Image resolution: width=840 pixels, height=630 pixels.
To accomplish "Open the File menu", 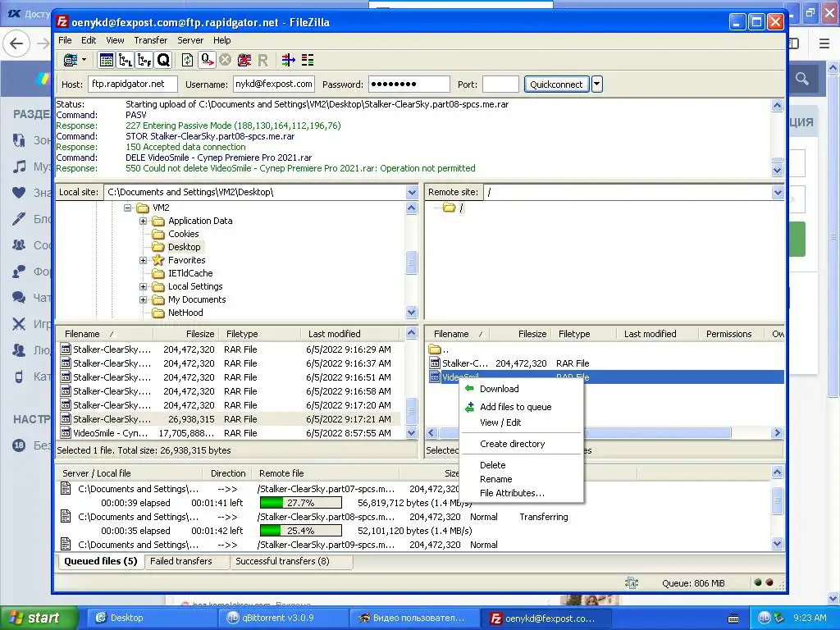I will click(65, 40).
